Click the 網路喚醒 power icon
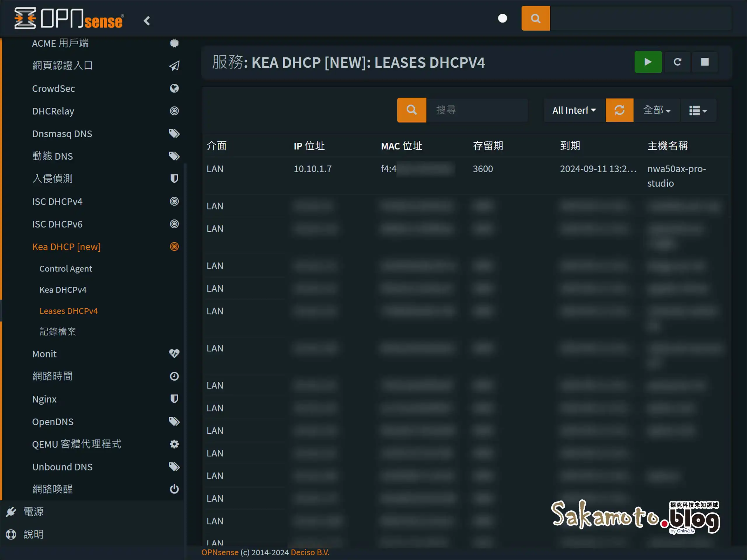The height and width of the screenshot is (560, 747). click(174, 489)
